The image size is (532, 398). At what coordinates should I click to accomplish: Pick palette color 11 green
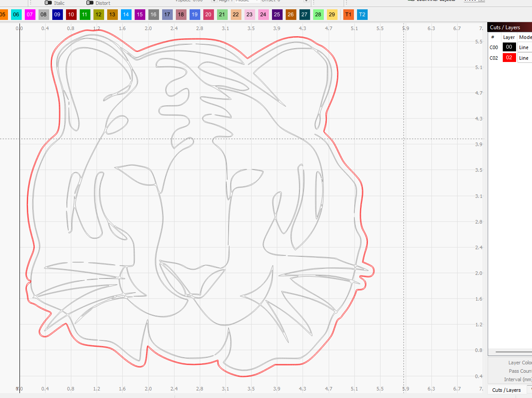point(85,15)
